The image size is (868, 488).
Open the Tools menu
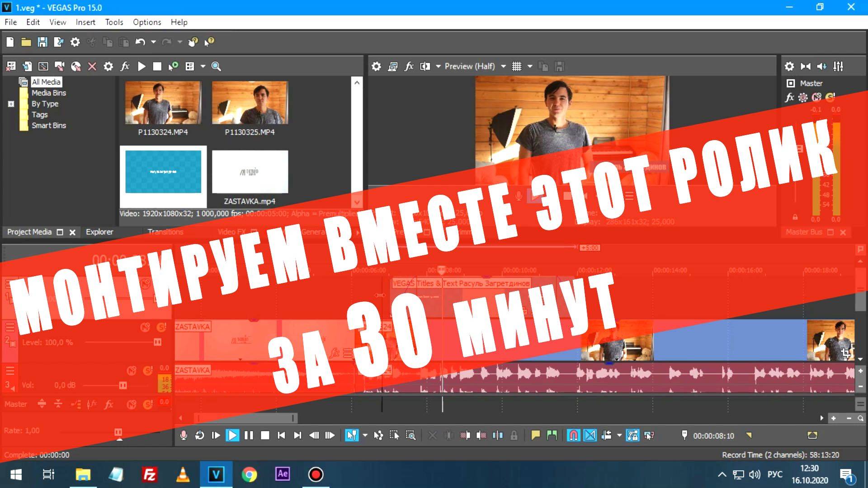click(114, 22)
